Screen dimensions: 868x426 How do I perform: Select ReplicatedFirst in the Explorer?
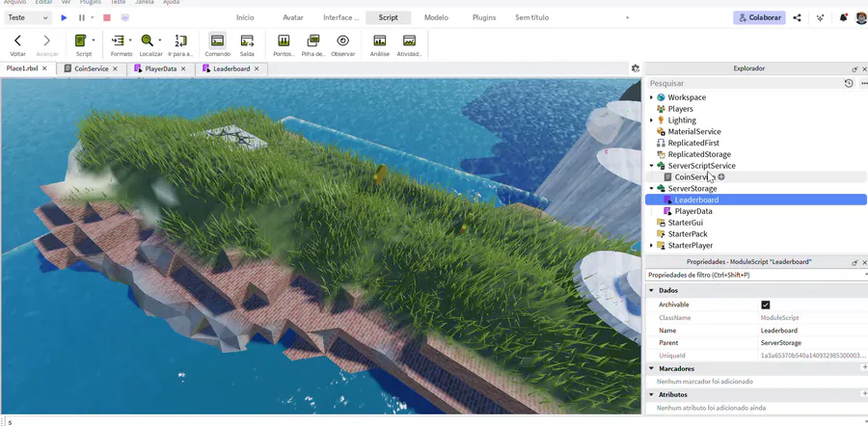[693, 143]
